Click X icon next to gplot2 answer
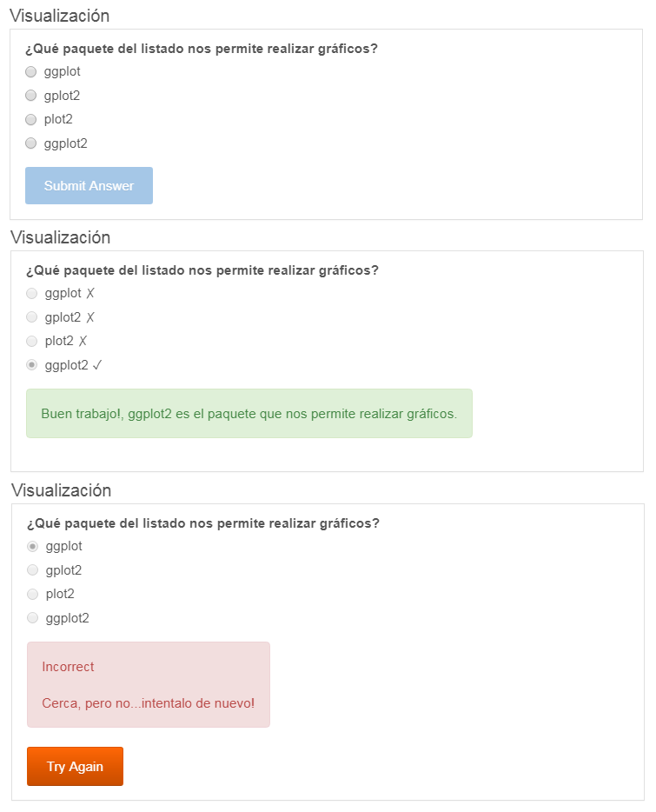Screen dimensions: 656x812 coord(90,317)
